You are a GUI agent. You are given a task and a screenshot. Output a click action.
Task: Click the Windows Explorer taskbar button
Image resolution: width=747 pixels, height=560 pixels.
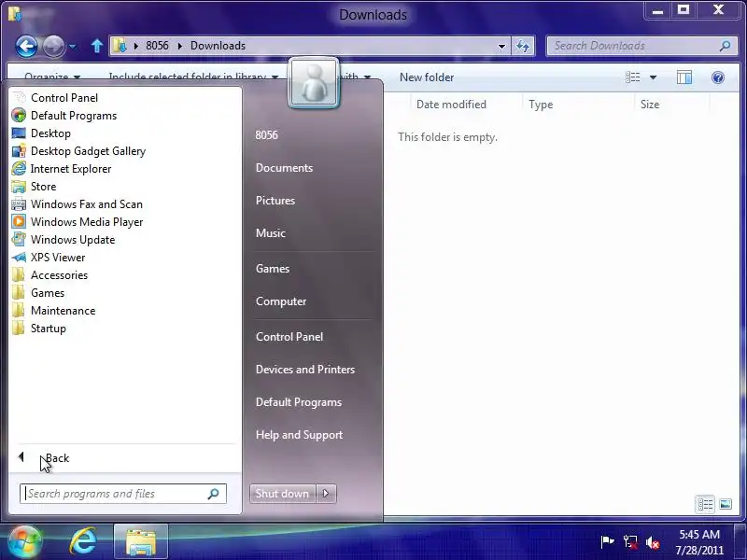(x=141, y=541)
